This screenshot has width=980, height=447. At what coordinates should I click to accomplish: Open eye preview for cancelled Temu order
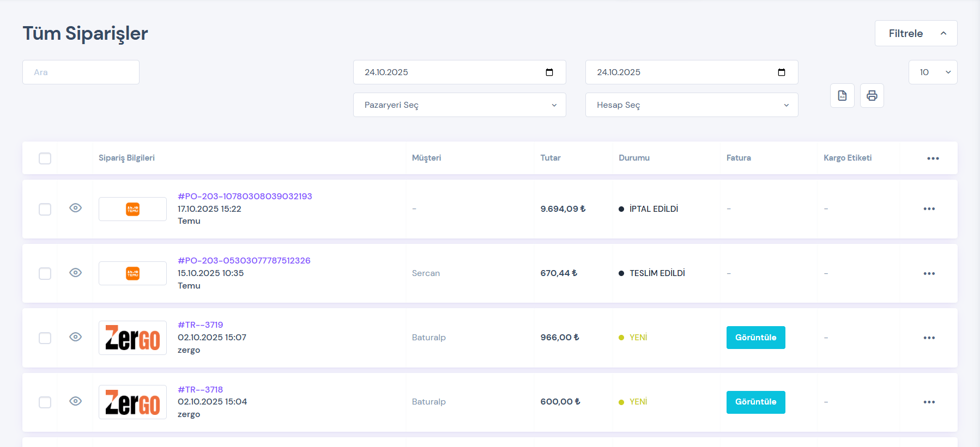[76, 208]
